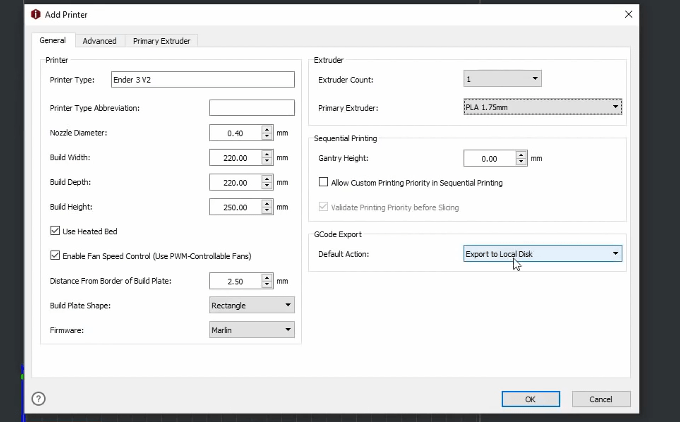Click the Printer Type Abbreviation field
Image resolution: width=680 pixels, height=422 pixels.
[252, 108]
